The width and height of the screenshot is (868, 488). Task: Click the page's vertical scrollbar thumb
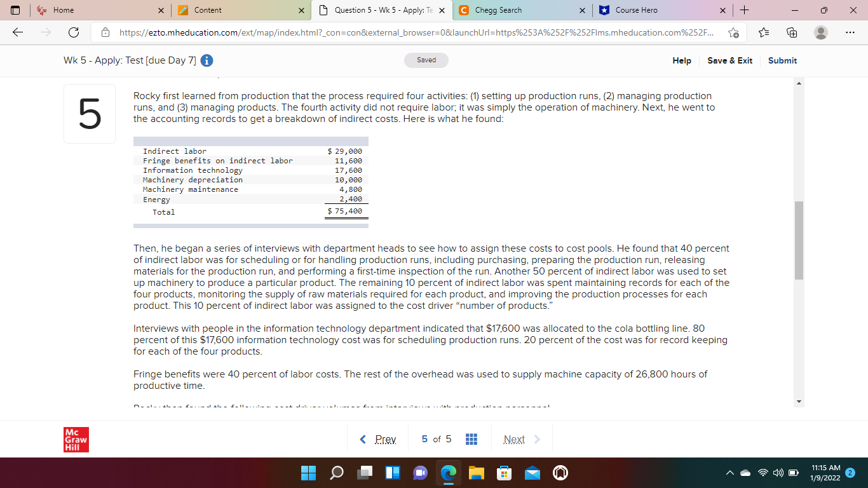pyautogui.click(x=799, y=240)
